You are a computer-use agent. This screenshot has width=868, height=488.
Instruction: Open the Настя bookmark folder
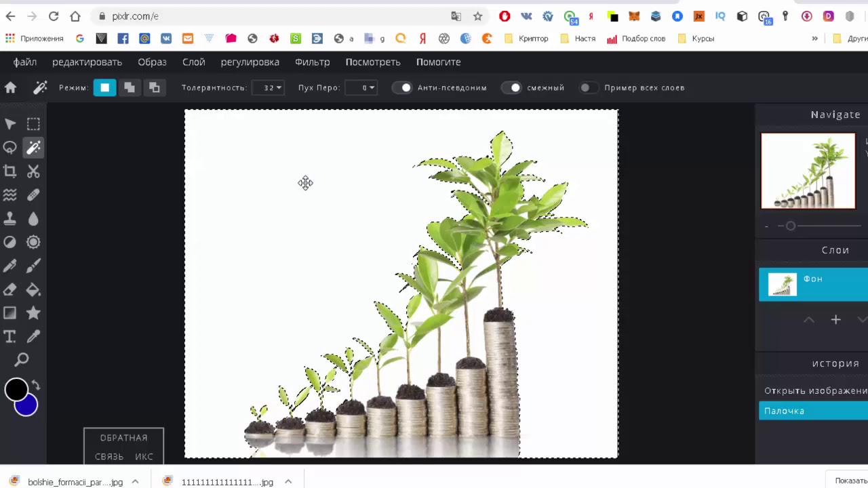tap(578, 39)
